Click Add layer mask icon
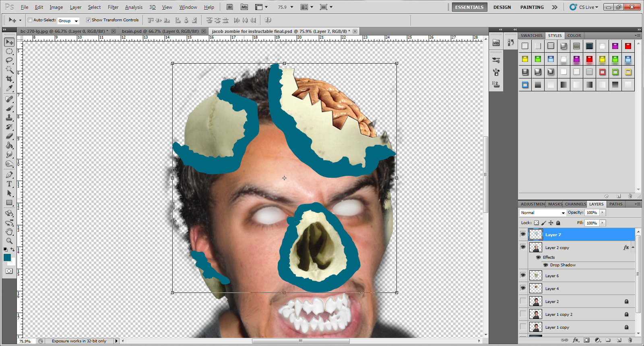Image resolution: width=644 pixels, height=346 pixels. click(586, 340)
